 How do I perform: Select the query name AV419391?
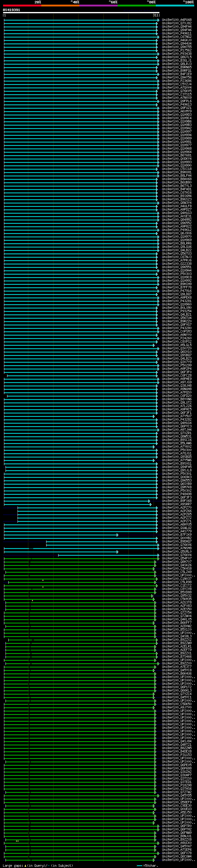(11, 10)
